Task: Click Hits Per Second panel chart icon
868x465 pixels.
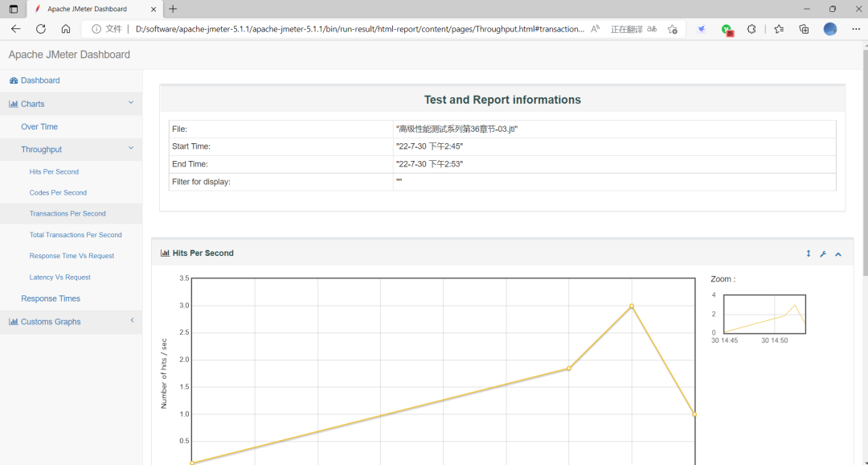Action: click(x=165, y=253)
